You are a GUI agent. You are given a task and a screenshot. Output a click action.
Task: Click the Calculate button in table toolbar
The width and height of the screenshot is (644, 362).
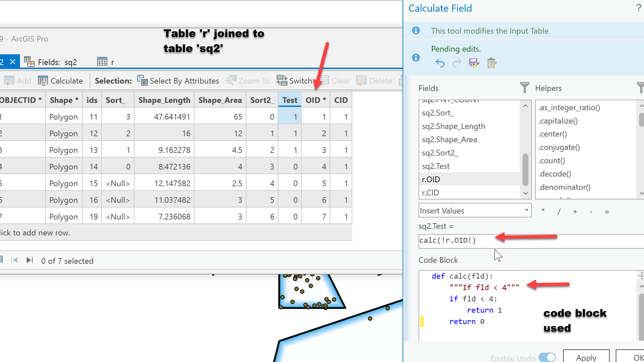(x=60, y=81)
